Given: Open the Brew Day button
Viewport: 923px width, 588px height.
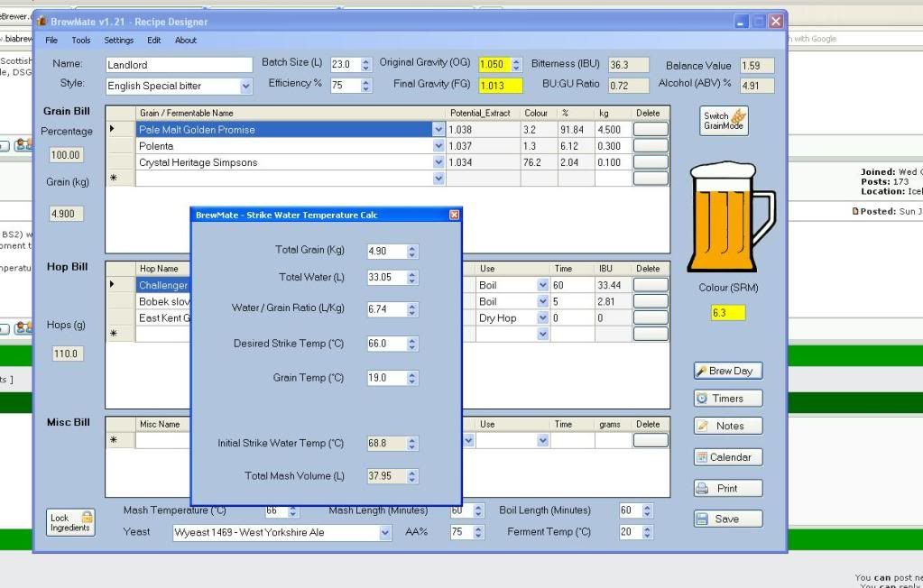Looking at the screenshot, I should click(728, 371).
